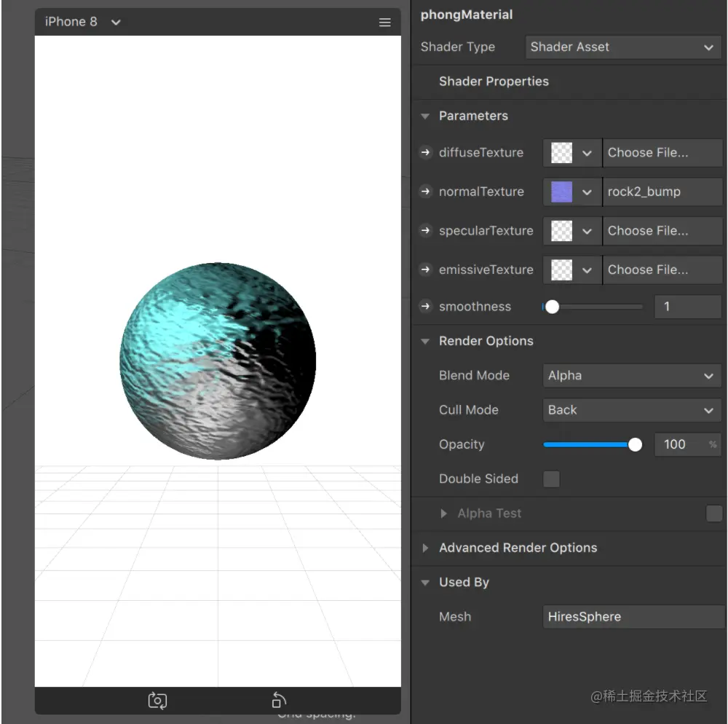Expand the Alpha Test section
728x724 pixels.
443,514
